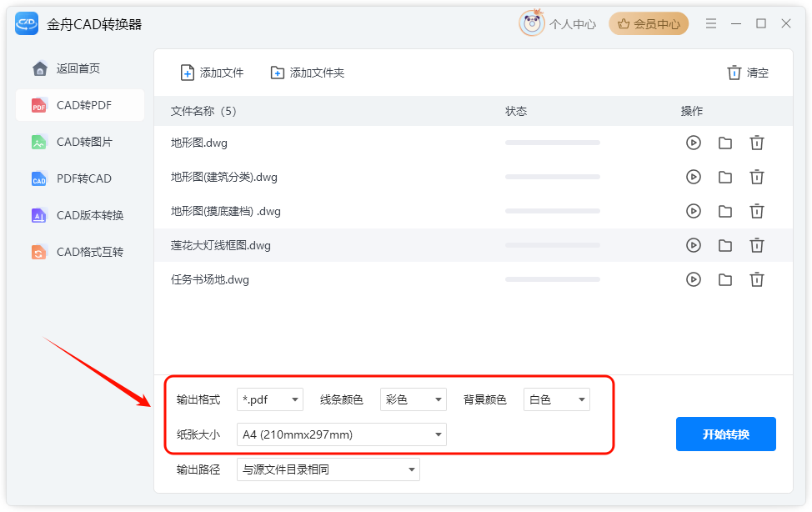Open output folder for 地形图.dwg
This screenshot has width=812, height=512.
pos(725,143)
